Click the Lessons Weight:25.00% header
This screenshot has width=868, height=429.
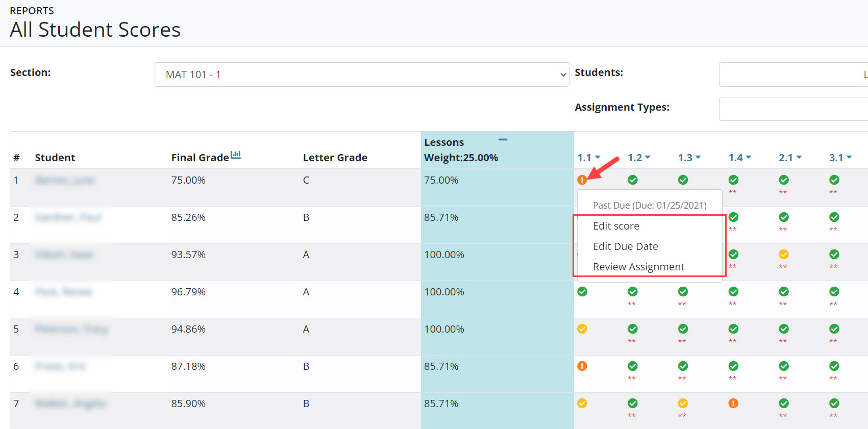(x=461, y=150)
